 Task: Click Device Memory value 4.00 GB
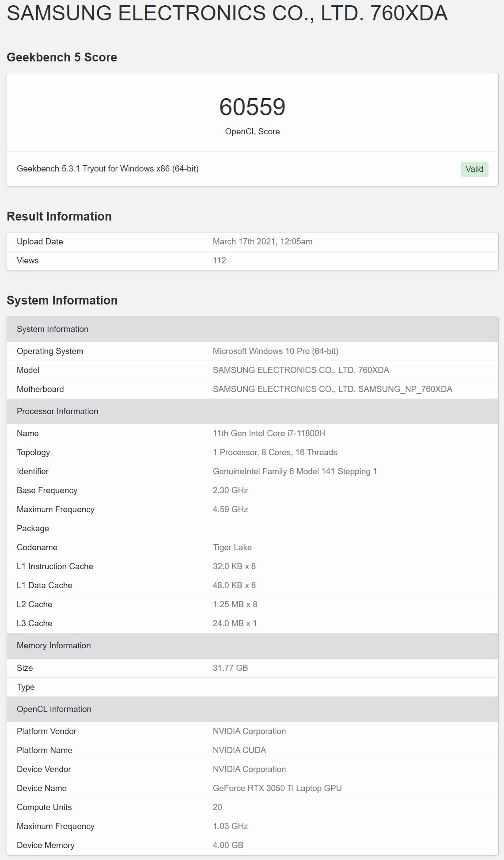pyautogui.click(x=228, y=845)
